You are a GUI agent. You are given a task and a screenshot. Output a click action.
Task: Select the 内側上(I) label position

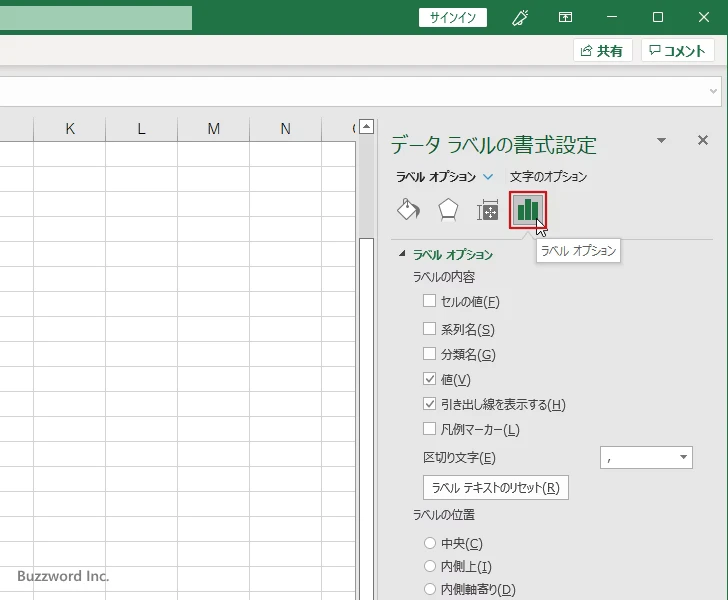(430, 566)
